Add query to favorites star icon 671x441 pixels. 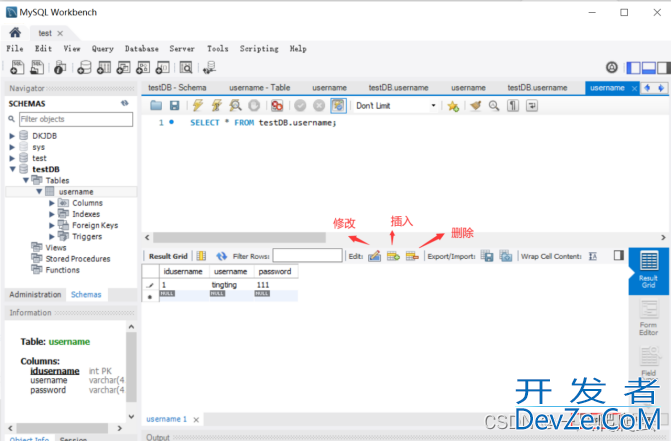coord(453,106)
